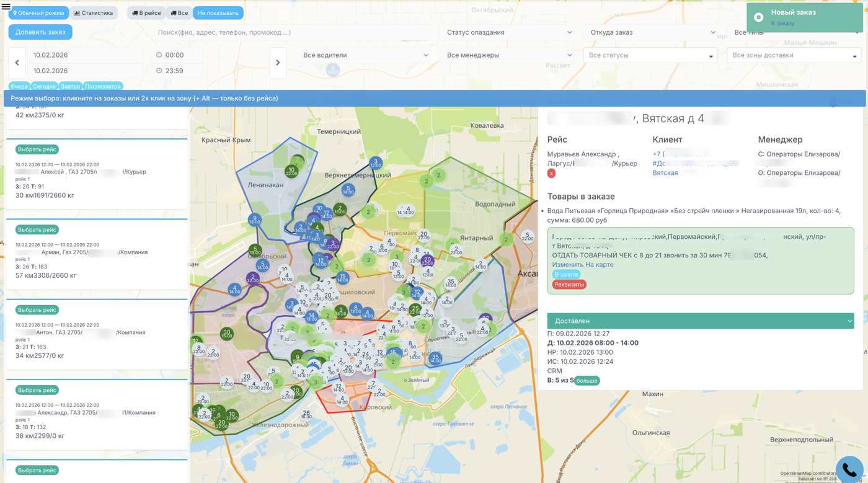
Task: Click the New order notification circle icon
Action: click(758, 17)
